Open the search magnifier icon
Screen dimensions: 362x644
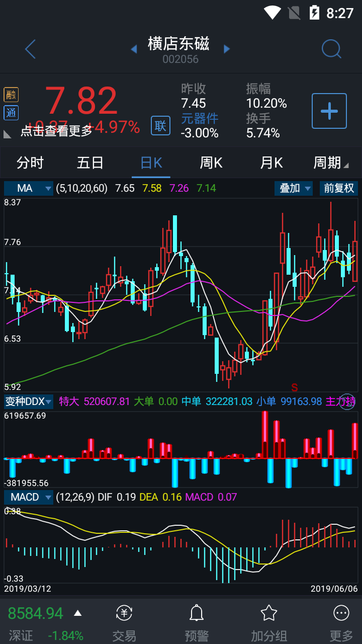pyautogui.click(x=331, y=49)
